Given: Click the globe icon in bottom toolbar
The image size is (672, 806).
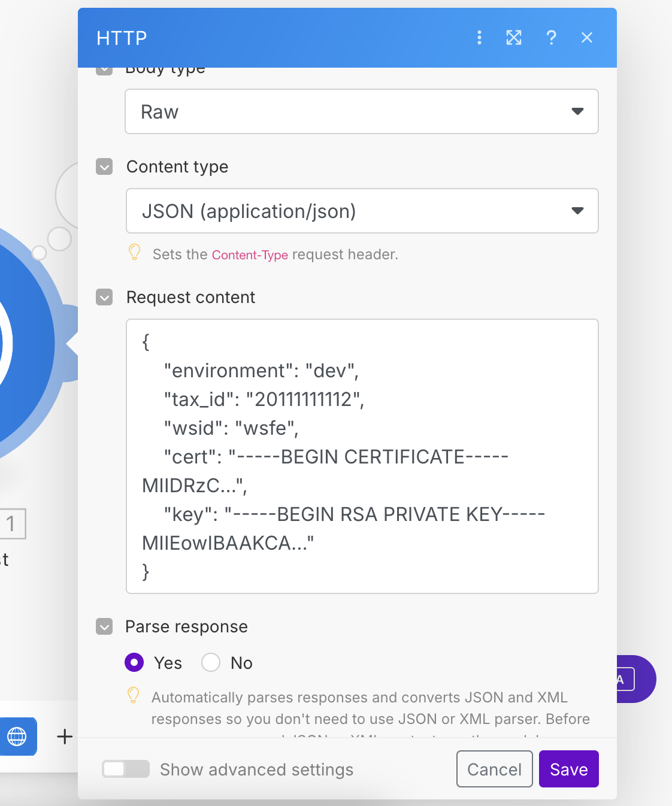Looking at the screenshot, I should pyautogui.click(x=17, y=736).
